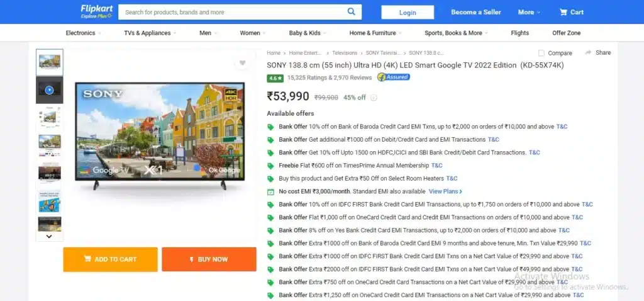Open T&C for Extra ₹1,250 OneCard offer
The height and width of the screenshot is (301, 644).
(578, 295)
